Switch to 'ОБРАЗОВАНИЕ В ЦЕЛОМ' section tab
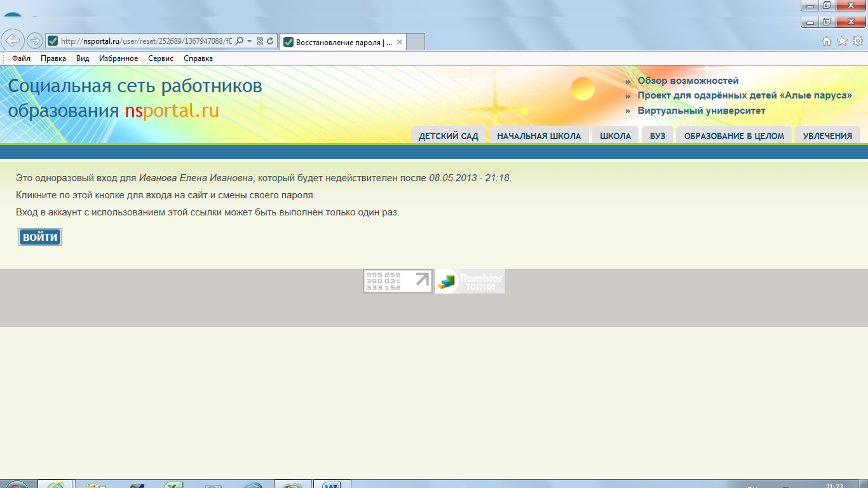 (734, 135)
